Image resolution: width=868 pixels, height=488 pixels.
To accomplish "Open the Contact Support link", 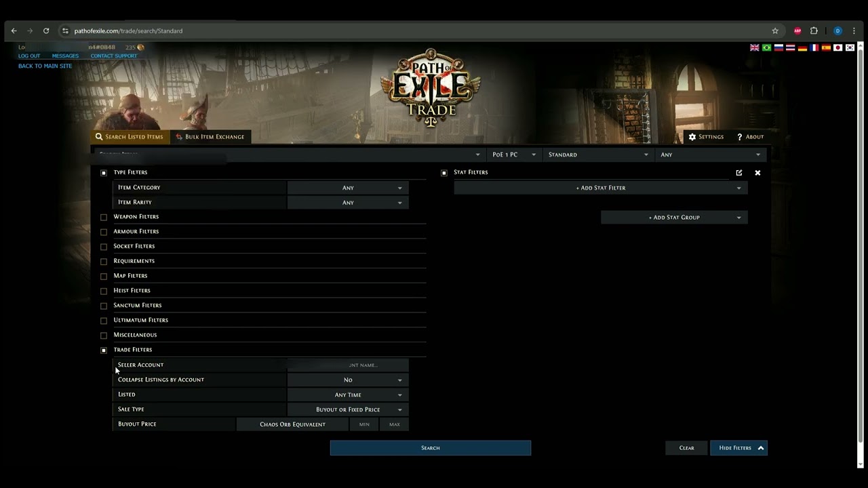I will (x=114, y=56).
